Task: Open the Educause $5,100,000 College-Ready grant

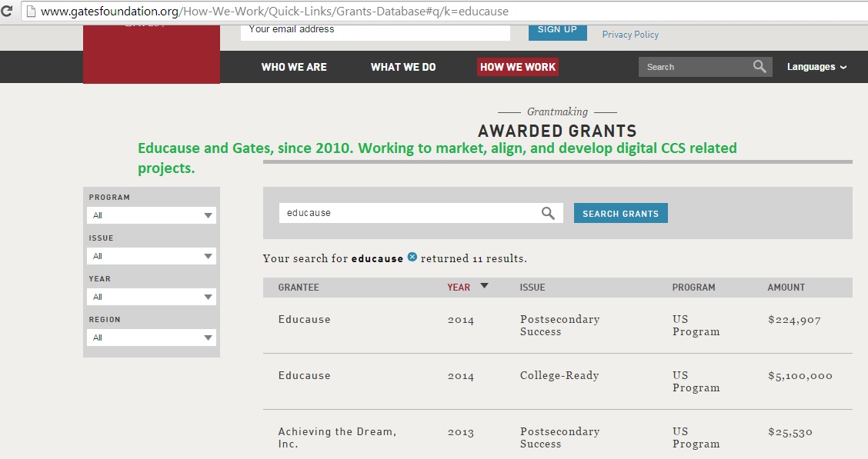Action: [305, 376]
